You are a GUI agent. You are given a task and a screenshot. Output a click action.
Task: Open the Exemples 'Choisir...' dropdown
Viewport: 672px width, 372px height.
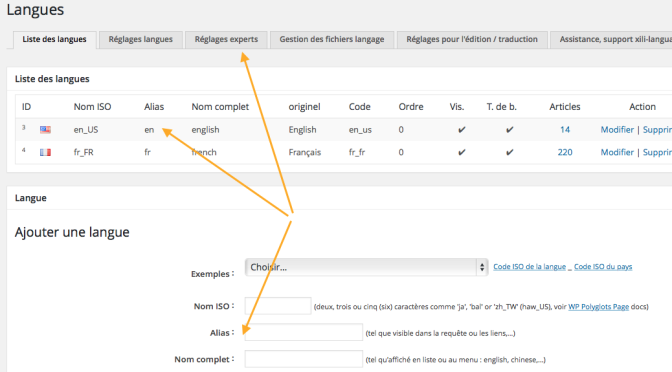point(366,267)
